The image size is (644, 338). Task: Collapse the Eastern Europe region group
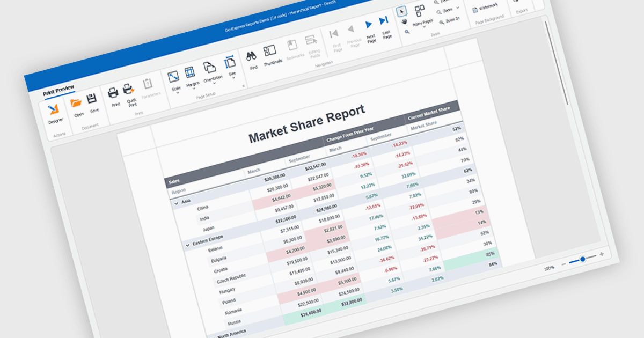click(187, 244)
